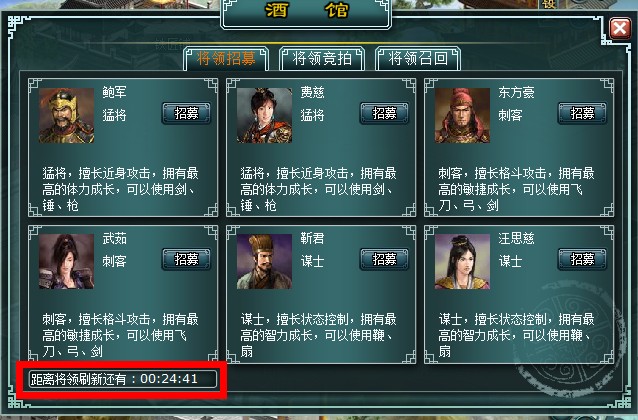Click the general refresh countdown timer
The width and height of the screenshot is (638, 420).
(x=123, y=379)
